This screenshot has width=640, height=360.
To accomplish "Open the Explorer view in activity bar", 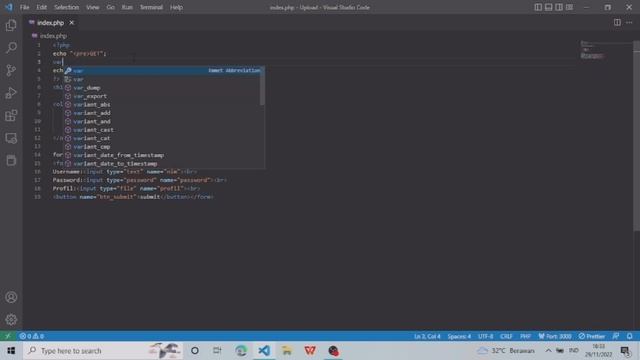I will [x=11, y=25].
